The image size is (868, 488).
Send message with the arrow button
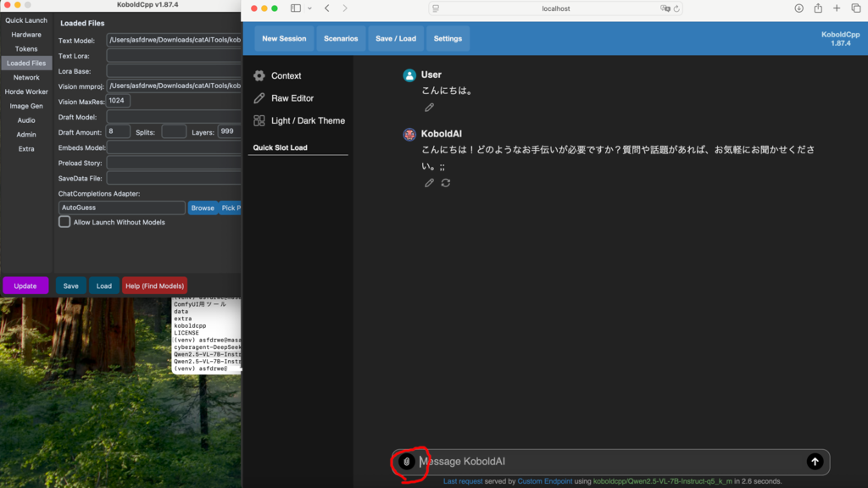point(815,462)
